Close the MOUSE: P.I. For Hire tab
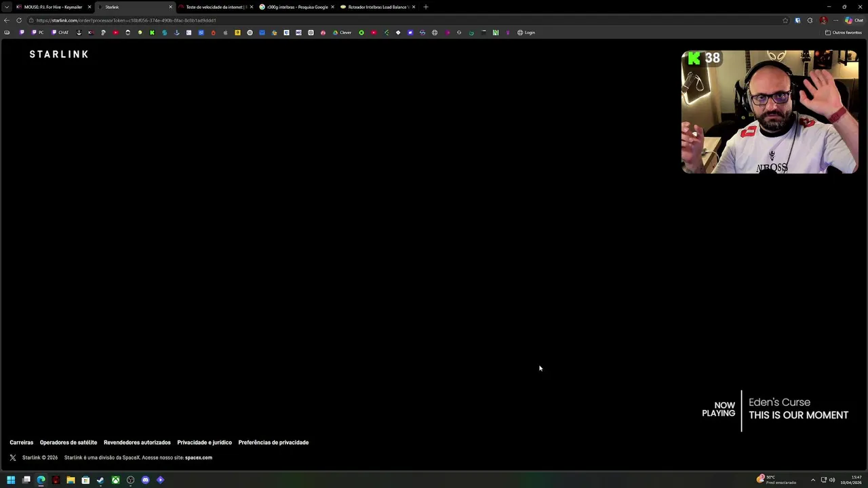The height and width of the screenshot is (488, 868). [x=89, y=7]
